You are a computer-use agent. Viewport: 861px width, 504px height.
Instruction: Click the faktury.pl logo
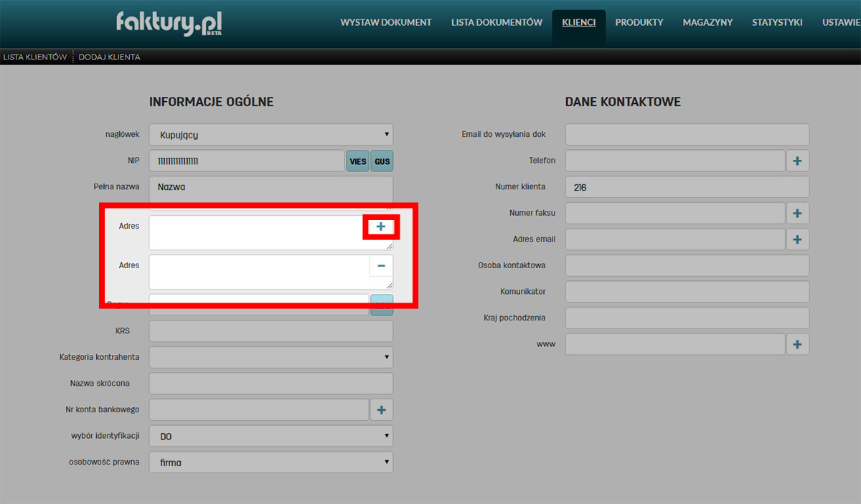click(169, 23)
